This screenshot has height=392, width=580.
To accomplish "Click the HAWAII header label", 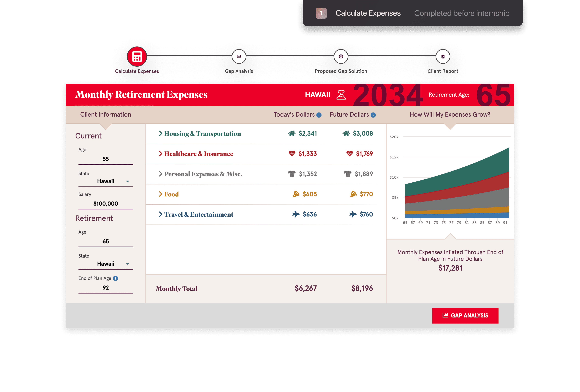I will tap(318, 95).
